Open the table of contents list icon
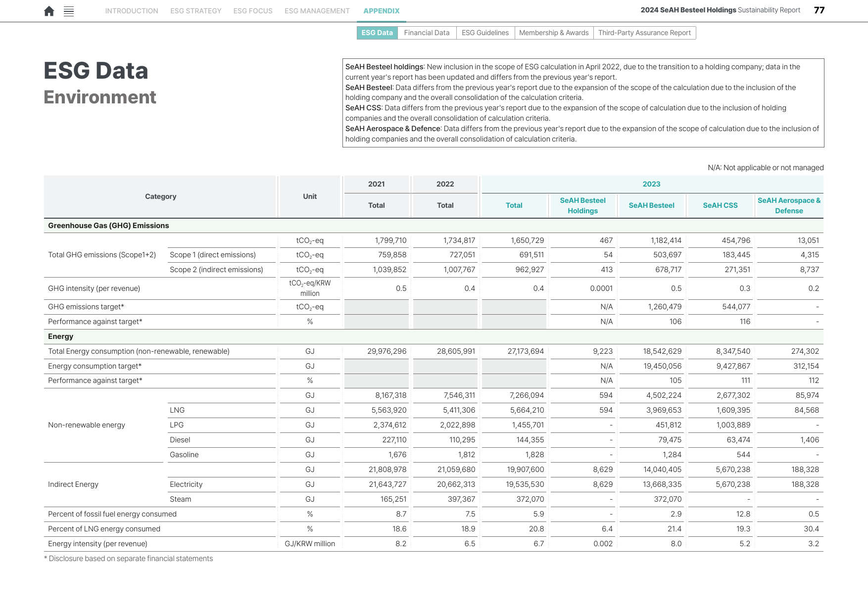Image resolution: width=868 pixels, height=614 pixels. point(69,11)
